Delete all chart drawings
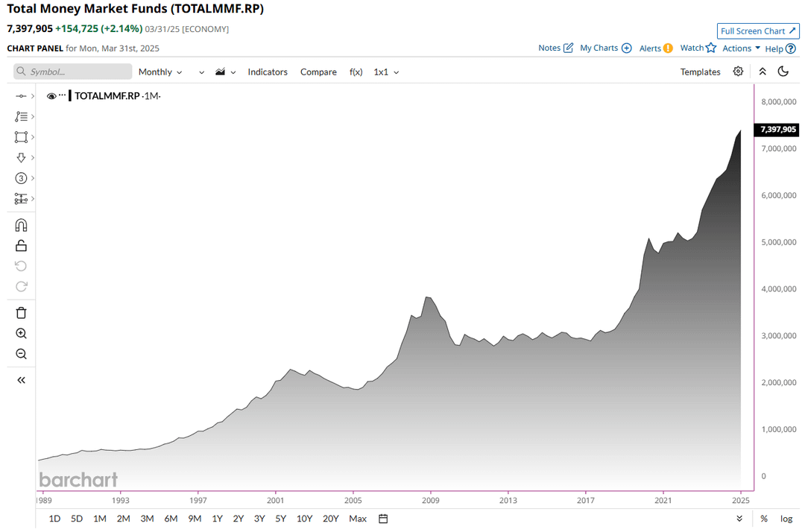 pos(20,312)
